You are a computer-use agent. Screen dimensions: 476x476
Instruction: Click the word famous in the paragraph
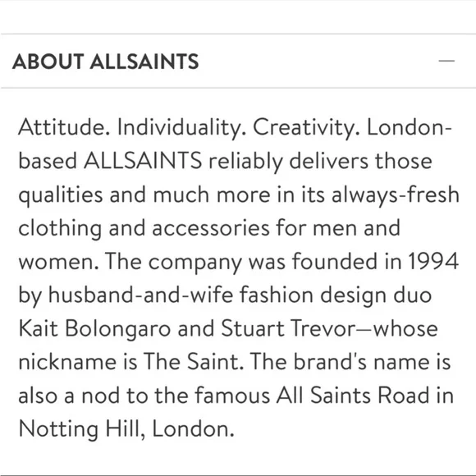click(232, 395)
